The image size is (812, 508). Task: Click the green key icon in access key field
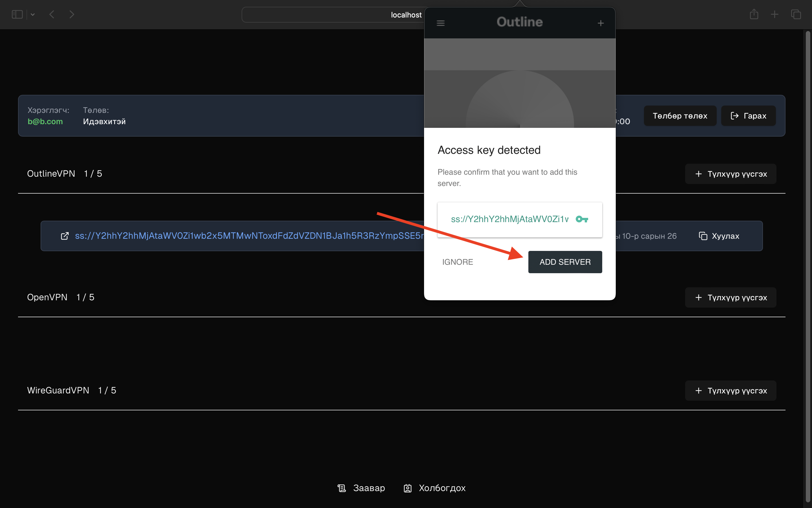[582, 219]
